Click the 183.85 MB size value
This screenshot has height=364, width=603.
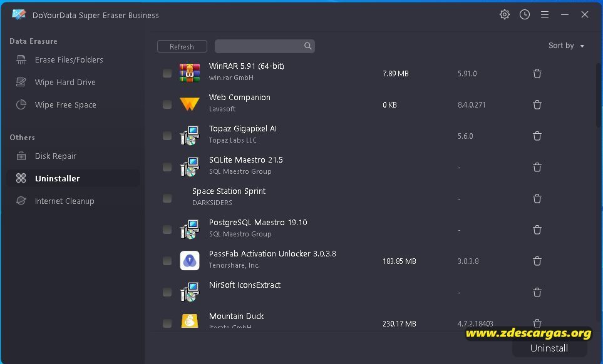[399, 261]
